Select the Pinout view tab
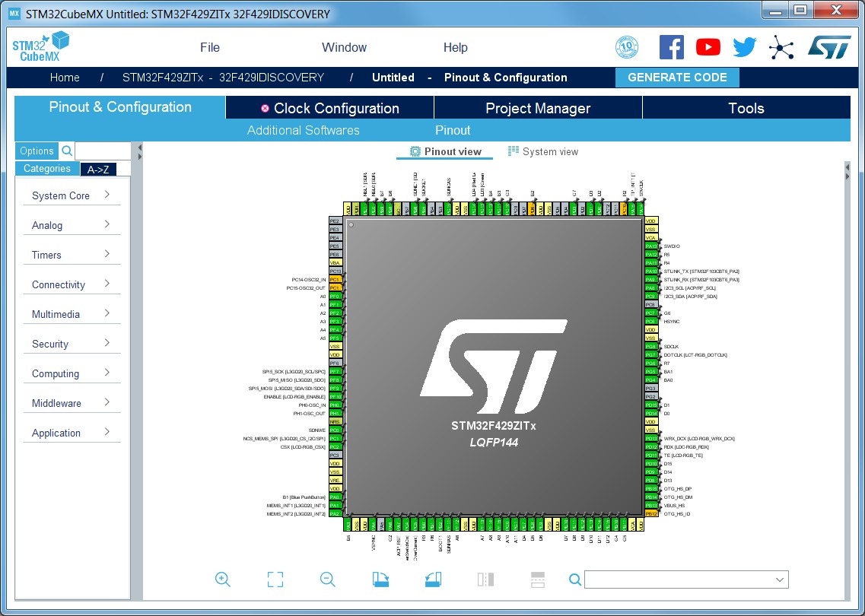 click(x=446, y=151)
